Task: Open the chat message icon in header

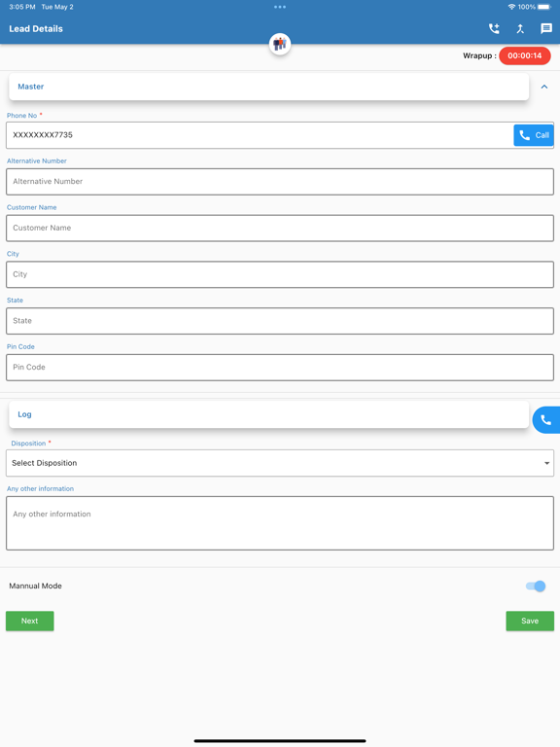Action: pyautogui.click(x=546, y=28)
